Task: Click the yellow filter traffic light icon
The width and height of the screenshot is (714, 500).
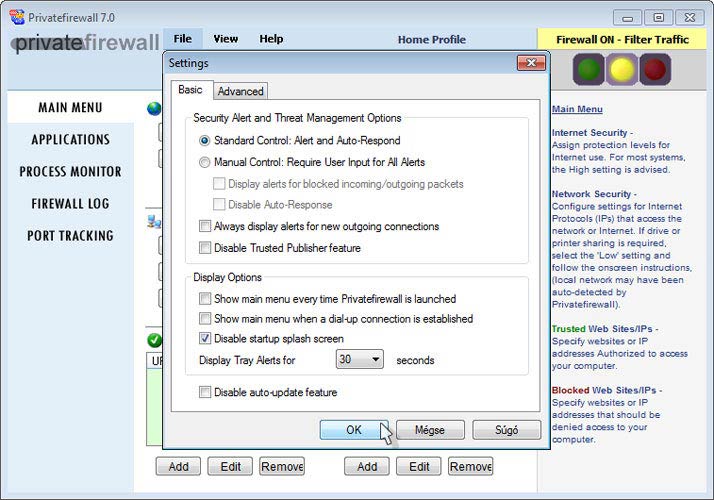Action: pos(622,70)
